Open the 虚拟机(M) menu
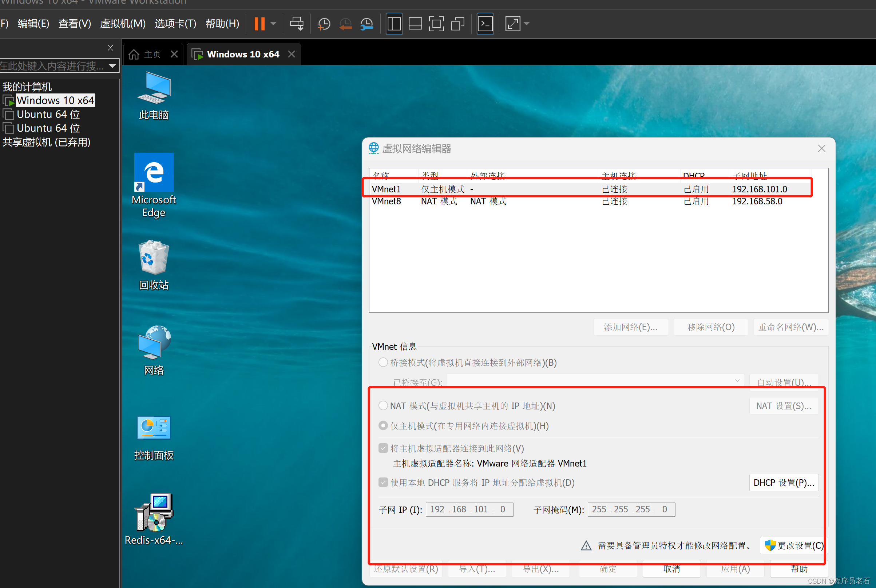876x588 pixels. 123,24
